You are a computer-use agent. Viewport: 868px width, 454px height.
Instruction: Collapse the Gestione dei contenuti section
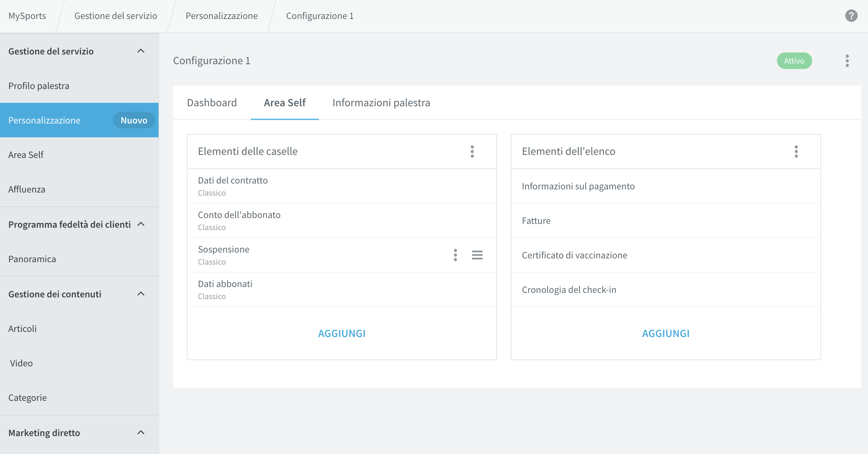coord(141,294)
